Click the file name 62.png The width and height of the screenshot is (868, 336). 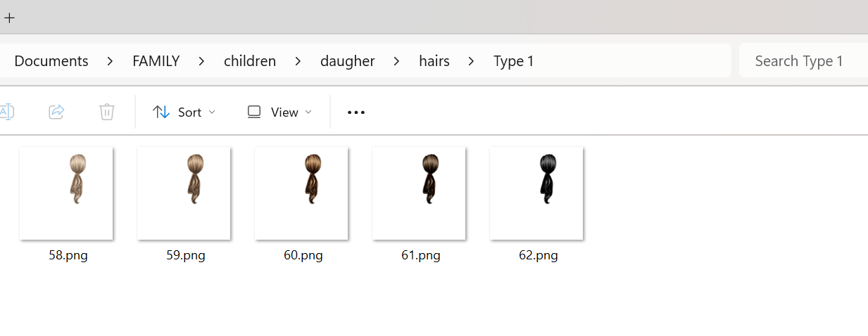pyautogui.click(x=539, y=255)
